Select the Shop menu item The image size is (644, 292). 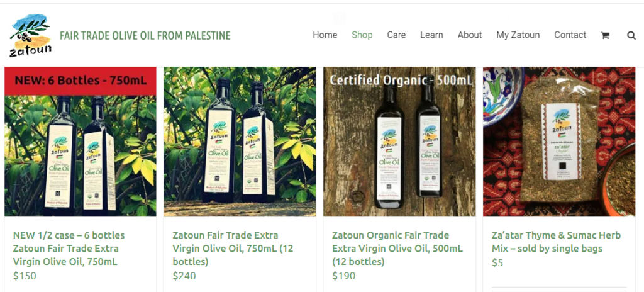point(362,35)
